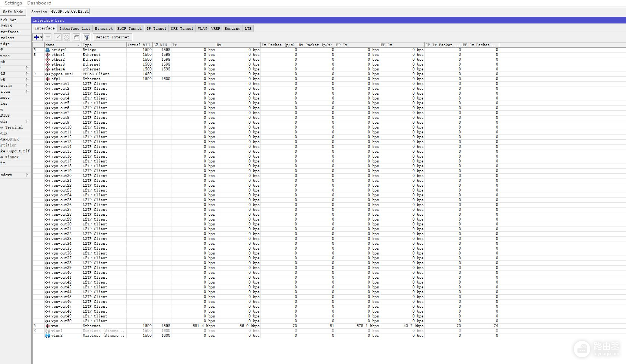Open the add interface plus dropdown

38,37
